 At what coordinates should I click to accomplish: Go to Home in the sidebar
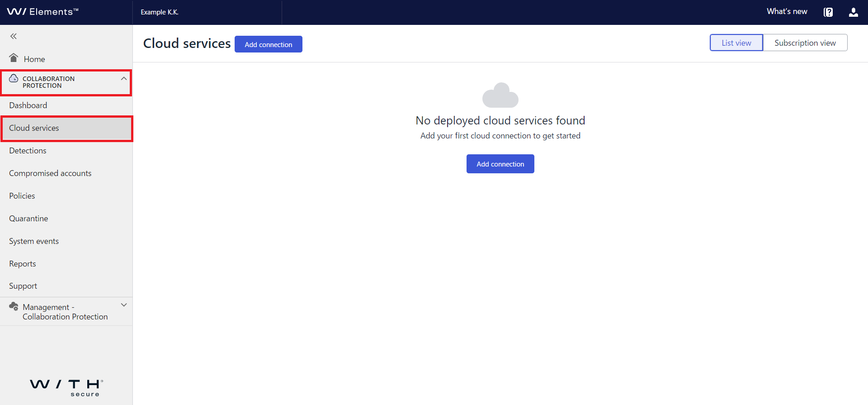pos(34,59)
